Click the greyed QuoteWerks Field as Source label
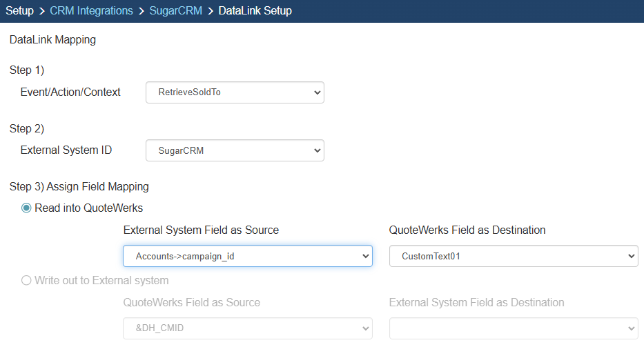Image resolution: width=644 pixels, height=347 pixels. tap(191, 303)
